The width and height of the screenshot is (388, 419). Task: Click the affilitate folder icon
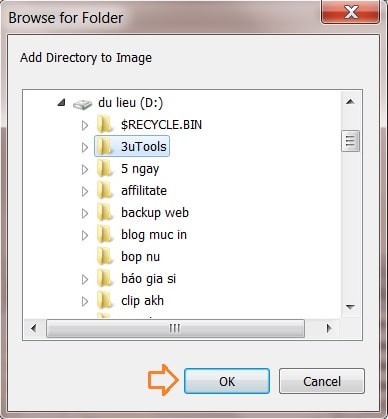pyautogui.click(x=105, y=191)
